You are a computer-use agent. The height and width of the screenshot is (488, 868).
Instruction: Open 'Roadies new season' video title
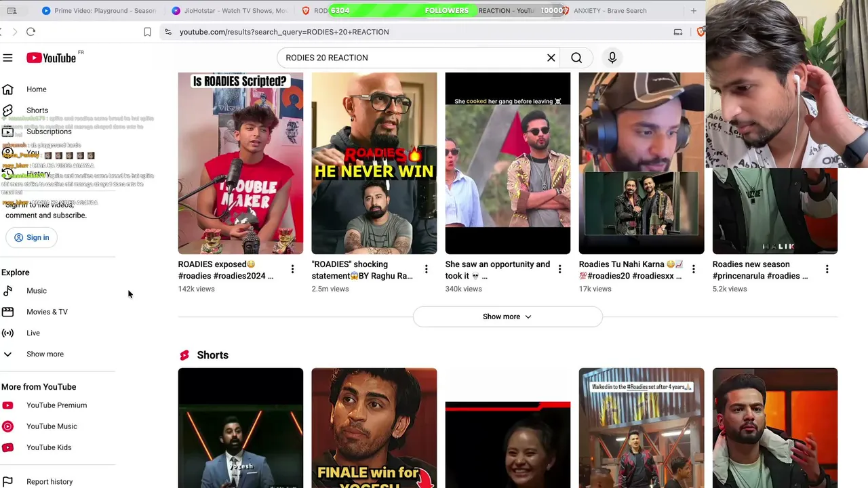pos(760,270)
